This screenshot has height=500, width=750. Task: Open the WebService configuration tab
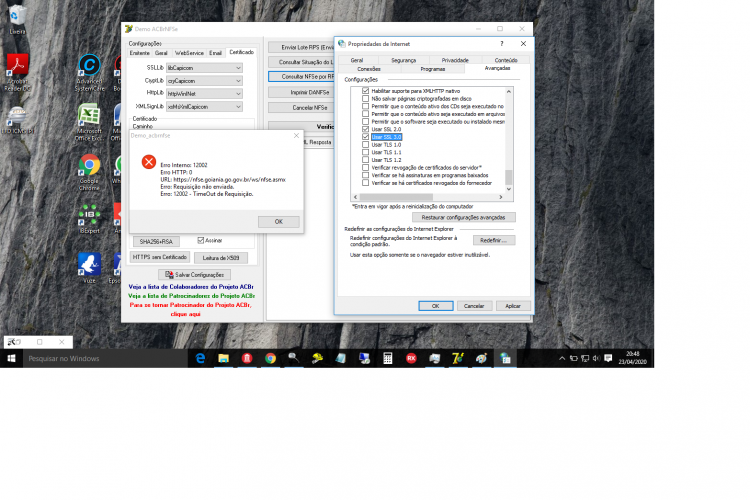189,53
